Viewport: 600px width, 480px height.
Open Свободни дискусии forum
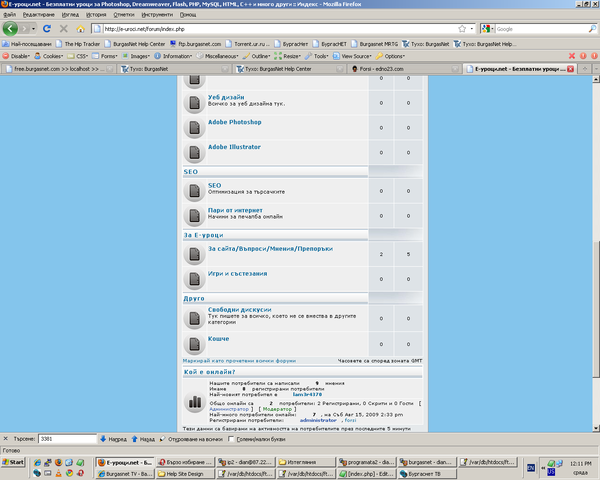(240, 310)
